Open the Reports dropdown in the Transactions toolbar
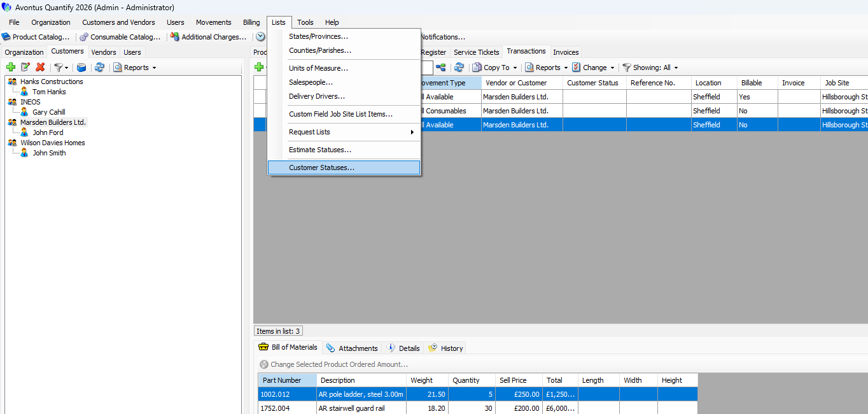Viewport: 868px width, 414px height. pyautogui.click(x=547, y=68)
